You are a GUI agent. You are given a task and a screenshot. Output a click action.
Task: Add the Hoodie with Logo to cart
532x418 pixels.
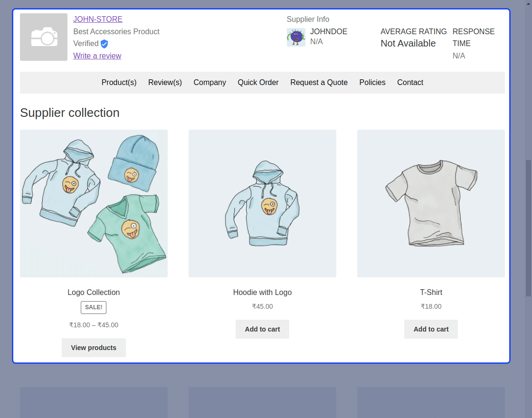pyautogui.click(x=262, y=329)
